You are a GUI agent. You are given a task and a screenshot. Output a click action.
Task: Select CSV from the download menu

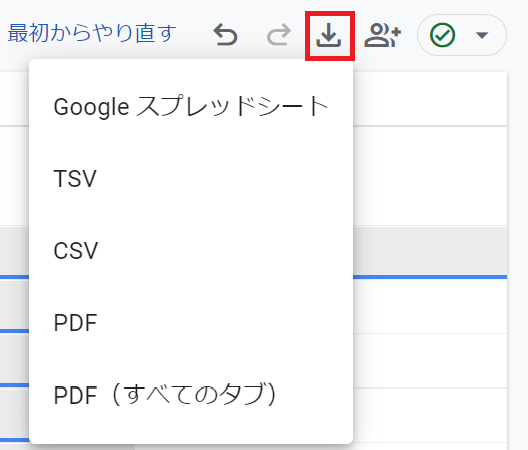point(191,251)
